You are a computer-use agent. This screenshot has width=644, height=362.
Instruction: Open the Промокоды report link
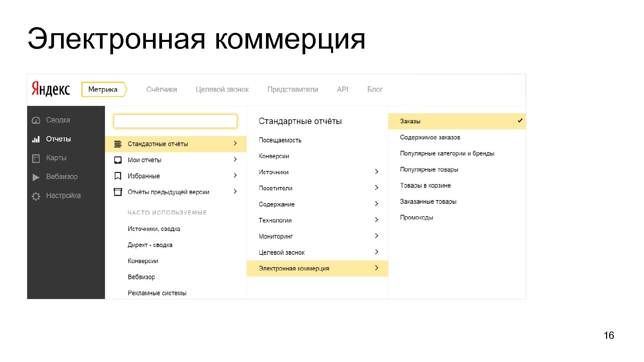tap(416, 218)
